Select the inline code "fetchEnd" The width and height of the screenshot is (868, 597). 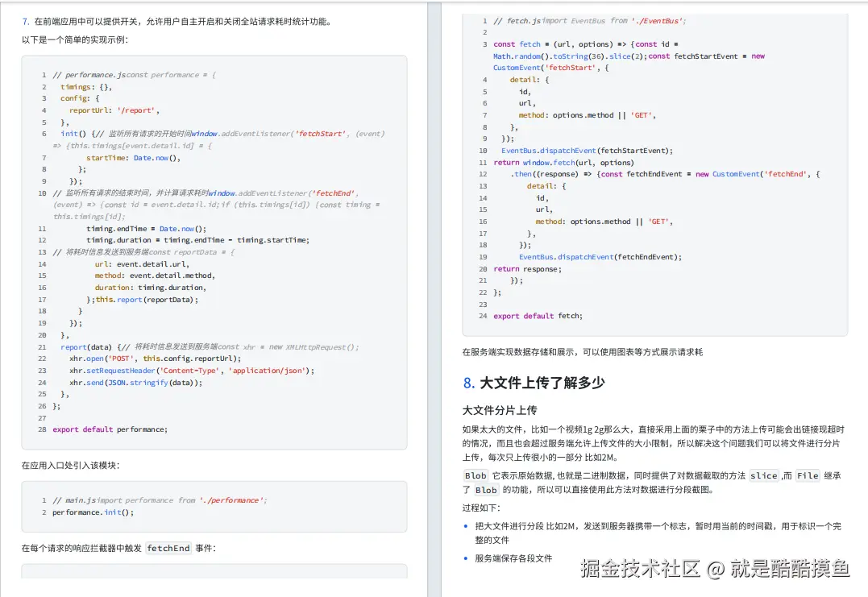click(x=168, y=548)
